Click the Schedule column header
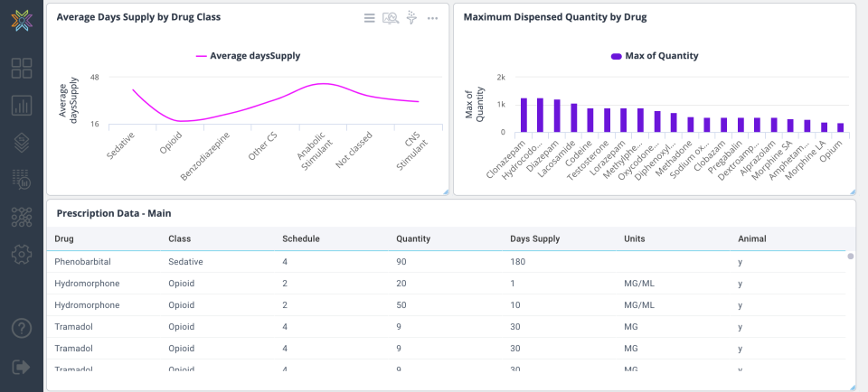This screenshot has height=392, width=868. pos(301,239)
